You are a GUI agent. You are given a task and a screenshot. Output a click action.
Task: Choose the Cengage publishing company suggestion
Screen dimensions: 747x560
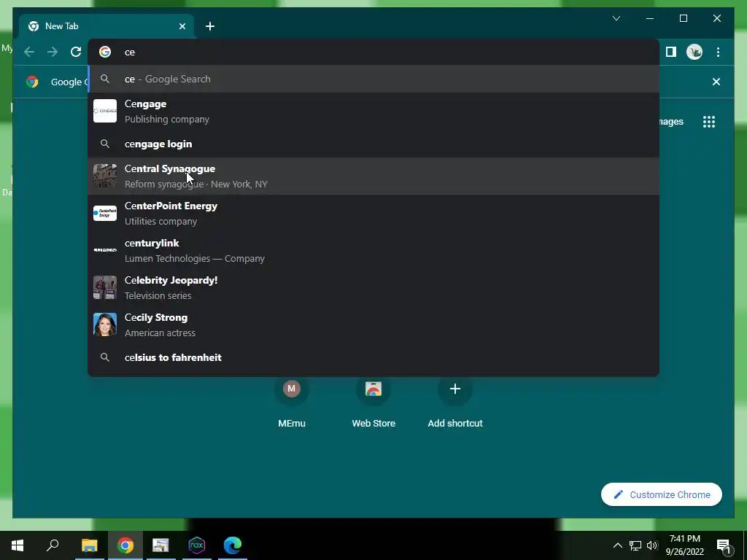(x=373, y=112)
